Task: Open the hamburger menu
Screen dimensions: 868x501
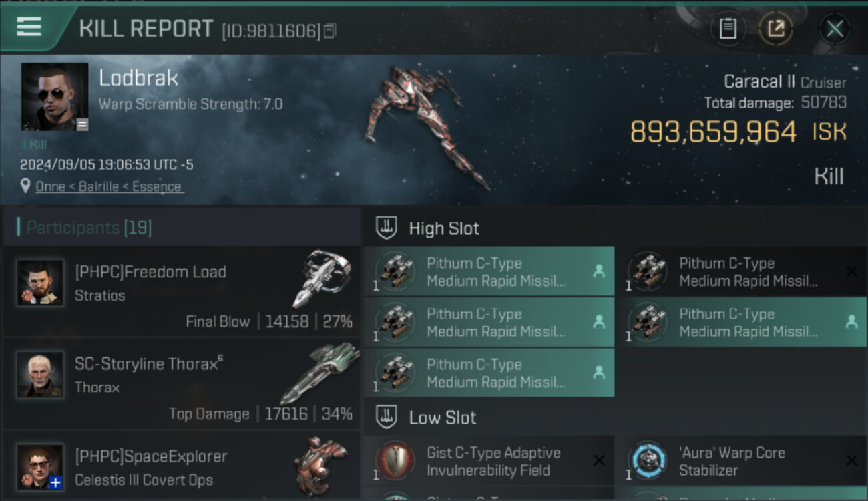Action: tap(29, 27)
